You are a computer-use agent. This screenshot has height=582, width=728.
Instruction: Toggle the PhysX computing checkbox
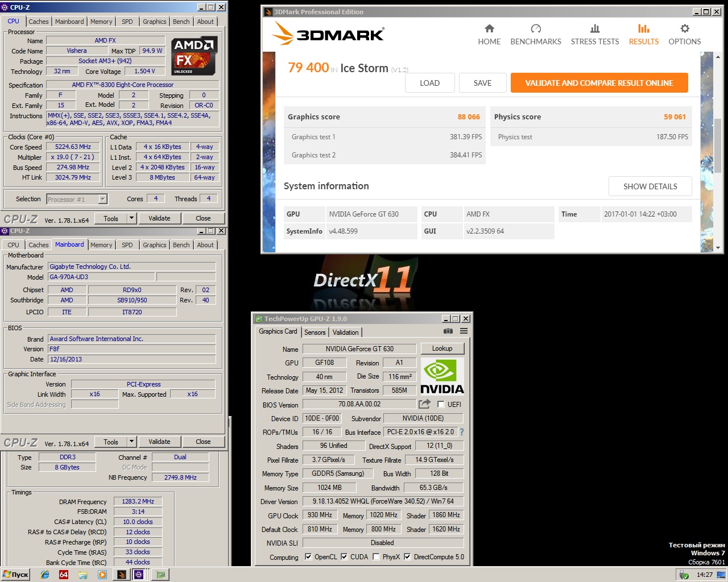(x=376, y=556)
